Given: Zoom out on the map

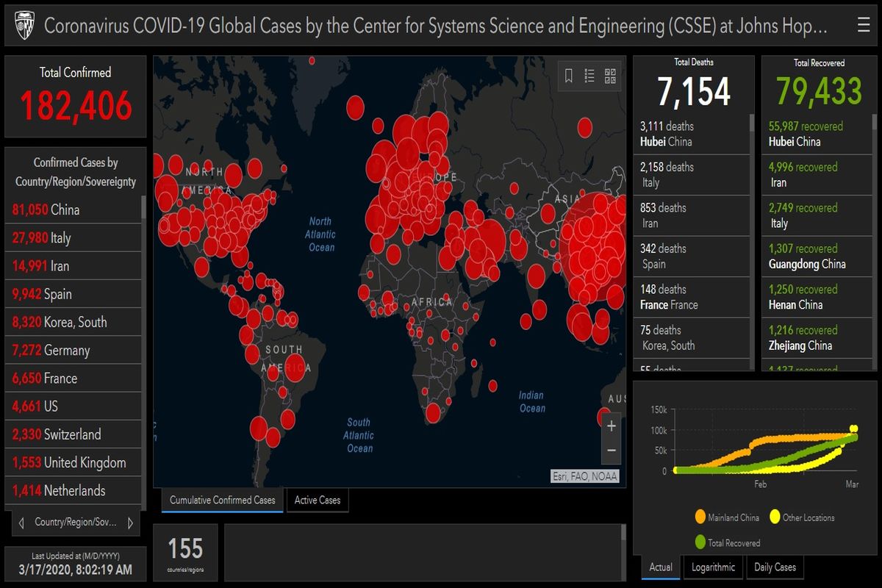Looking at the screenshot, I should click(611, 451).
